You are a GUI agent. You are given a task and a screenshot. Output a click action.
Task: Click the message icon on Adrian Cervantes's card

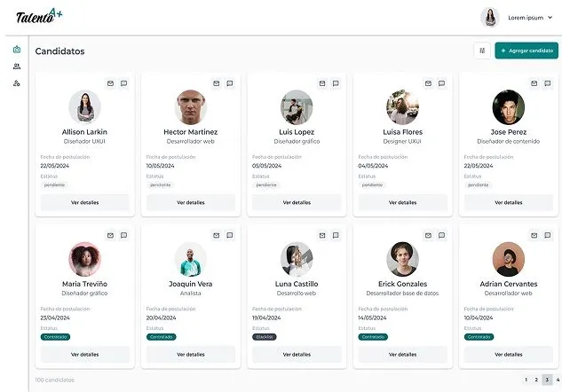point(547,235)
